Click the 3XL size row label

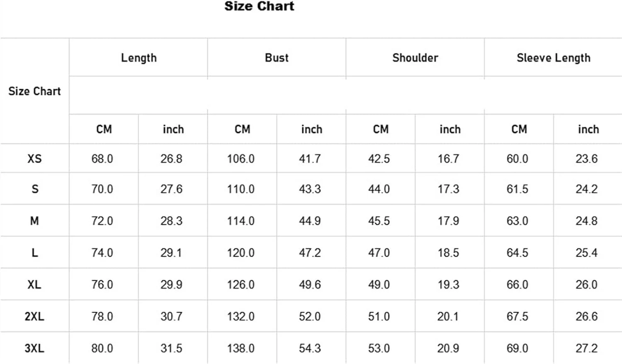click(x=34, y=348)
